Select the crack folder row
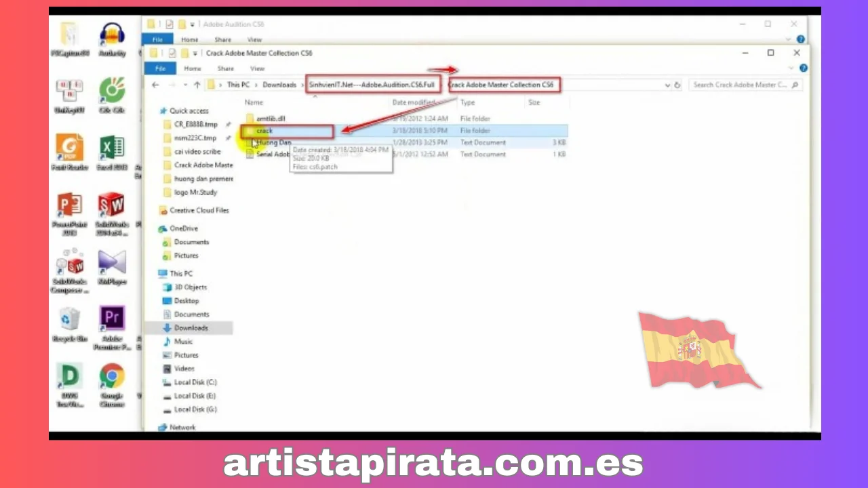The width and height of the screenshot is (868, 488). pos(405,130)
